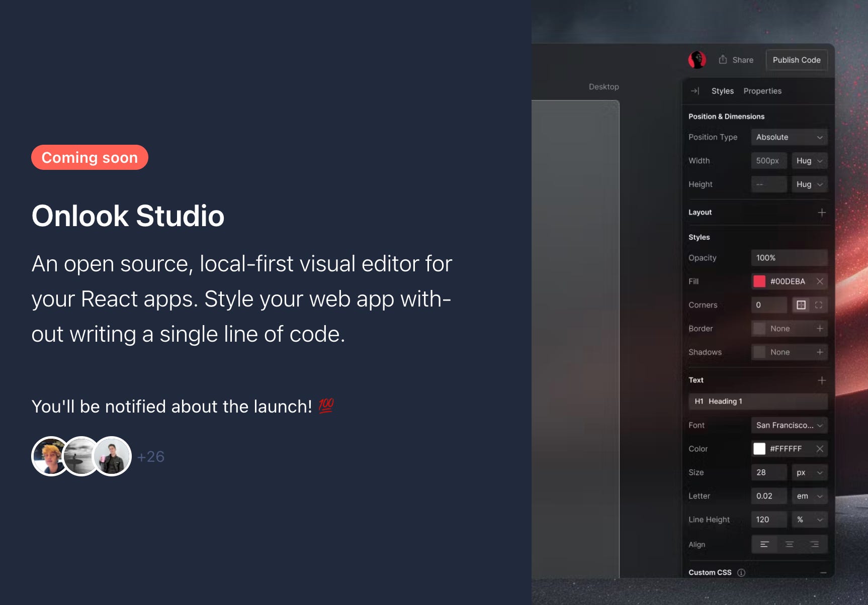Screen dimensions: 868x605
Task: Click the Publish Code button
Action: tap(797, 60)
